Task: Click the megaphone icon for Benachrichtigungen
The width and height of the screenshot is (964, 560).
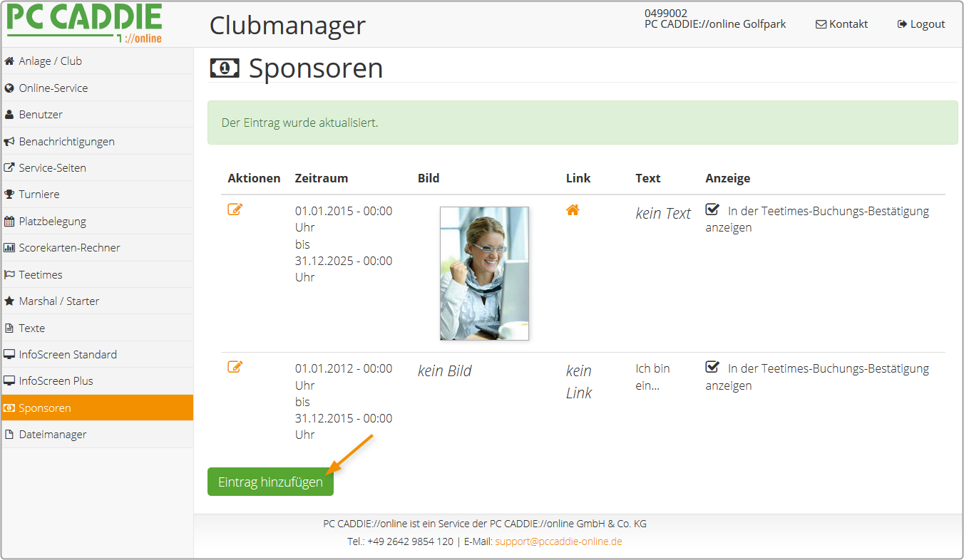Action: click(9, 142)
